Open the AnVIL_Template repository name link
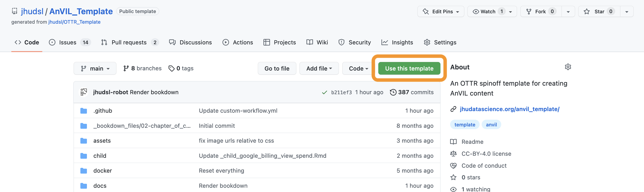The width and height of the screenshot is (644, 192). [x=81, y=11]
